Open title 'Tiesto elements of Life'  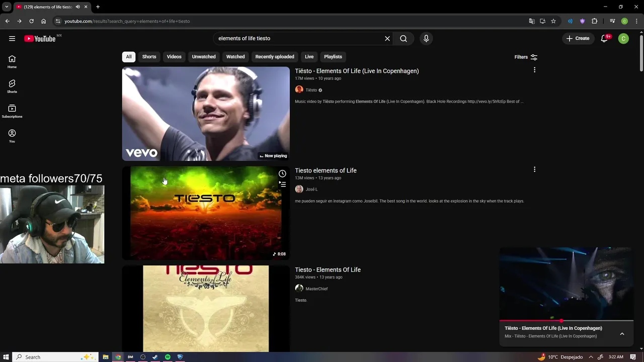pyautogui.click(x=326, y=170)
